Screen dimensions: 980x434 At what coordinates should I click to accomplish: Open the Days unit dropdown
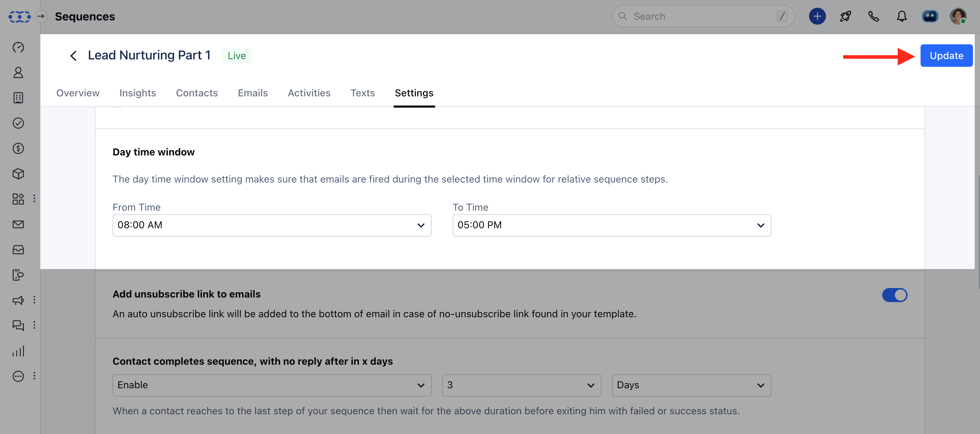[x=691, y=385]
